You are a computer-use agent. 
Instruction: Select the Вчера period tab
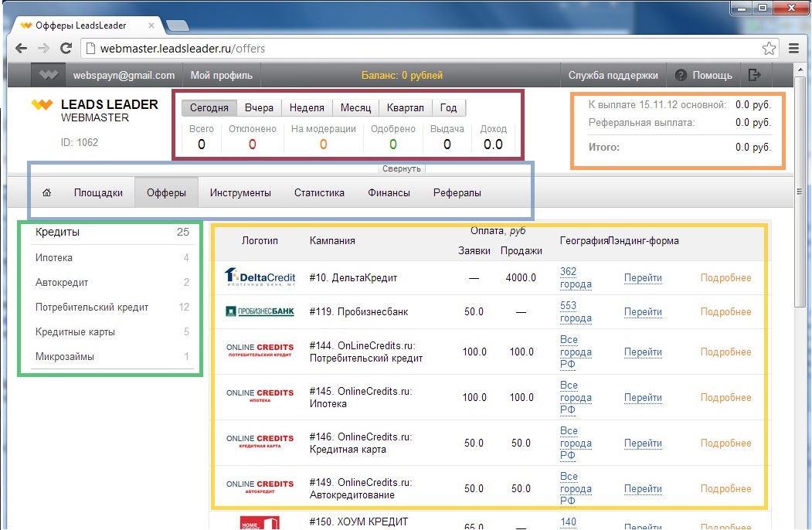(259, 107)
